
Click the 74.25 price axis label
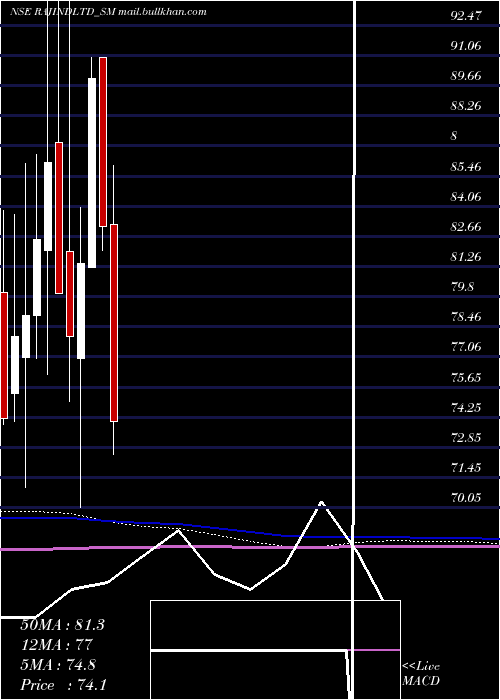[x=466, y=407]
